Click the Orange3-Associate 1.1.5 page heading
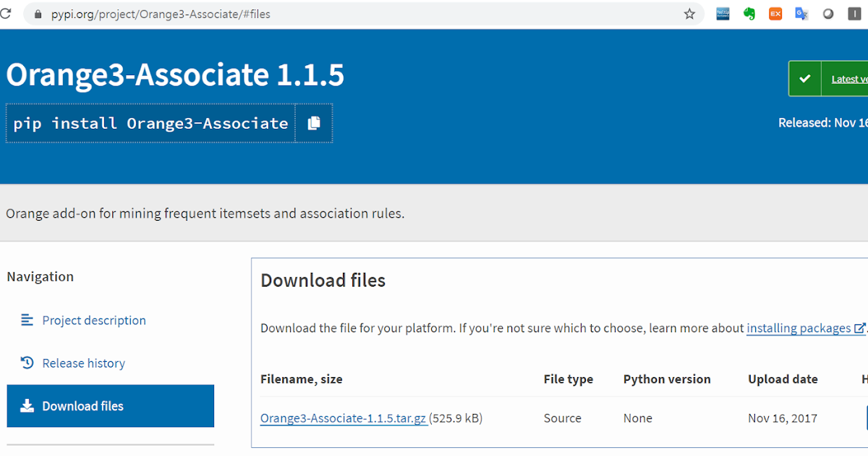Image resolution: width=868 pixels, height=456 pixels. tap(175, 75)
